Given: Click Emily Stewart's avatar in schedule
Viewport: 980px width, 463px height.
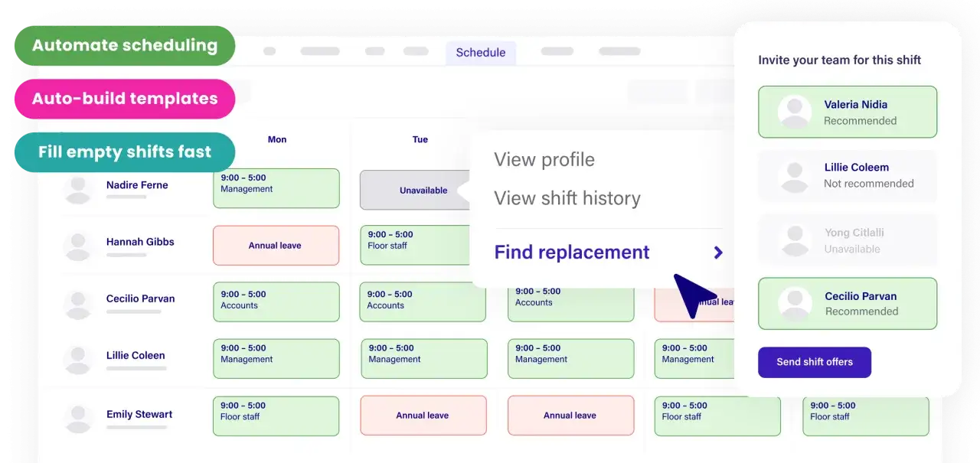Looking at the screenshot, I should (x=77, y=419).
